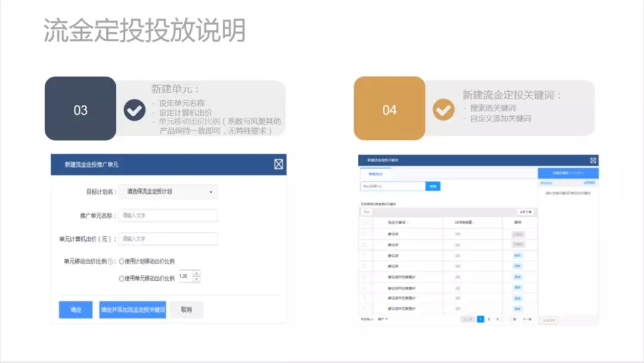
Task: Click the 取消 cancel button
Action: [x=186, y=309]
